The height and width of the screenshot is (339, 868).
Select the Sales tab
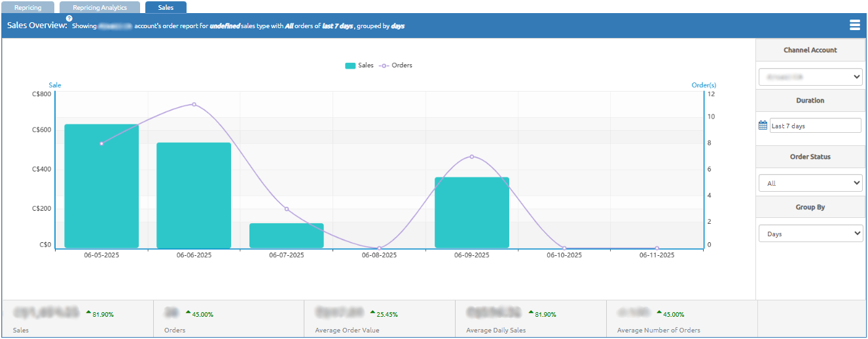point(166,8)
